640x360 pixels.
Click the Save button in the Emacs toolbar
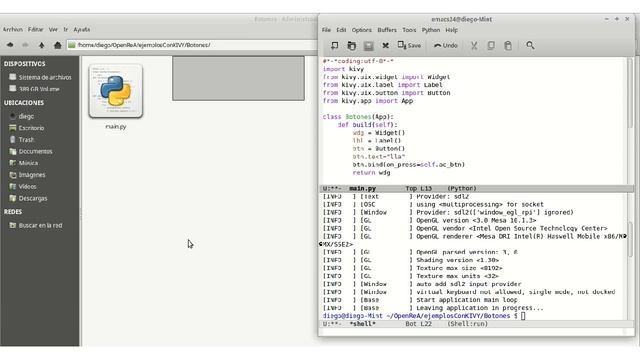[x=409, y=45]
